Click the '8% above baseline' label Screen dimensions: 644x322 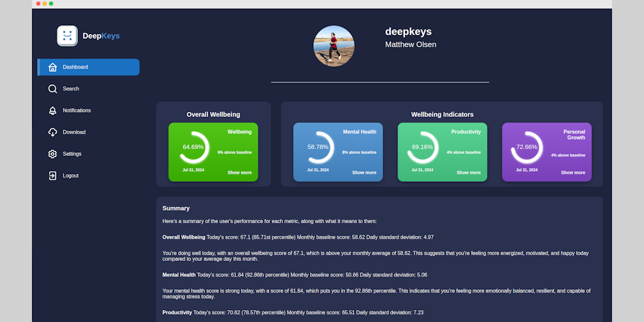tap(359, 152)
